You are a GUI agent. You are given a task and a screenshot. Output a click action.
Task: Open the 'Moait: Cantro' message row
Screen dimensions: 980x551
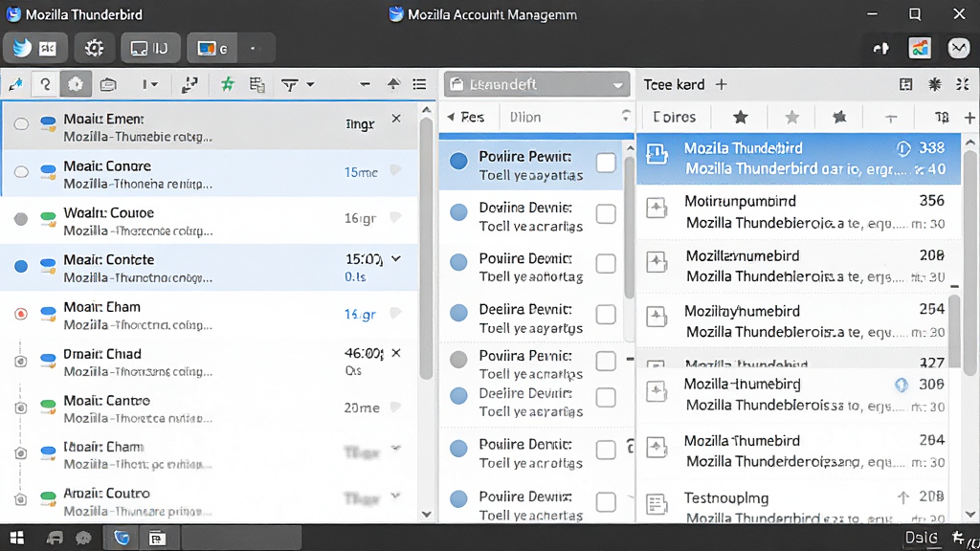[x=210, y=408]
